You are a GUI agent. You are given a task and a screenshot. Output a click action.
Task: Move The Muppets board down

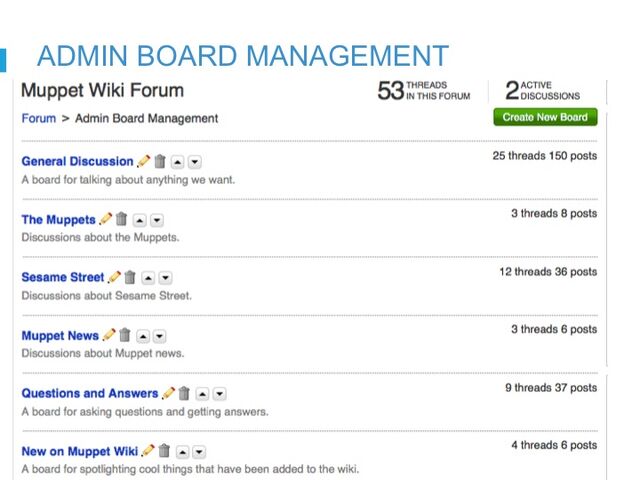point(157,220)
